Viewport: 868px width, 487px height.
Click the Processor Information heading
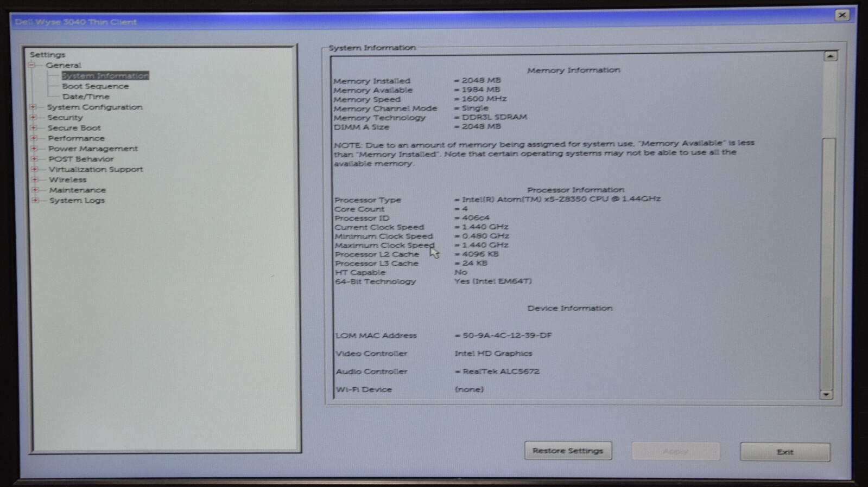(576, 190)
